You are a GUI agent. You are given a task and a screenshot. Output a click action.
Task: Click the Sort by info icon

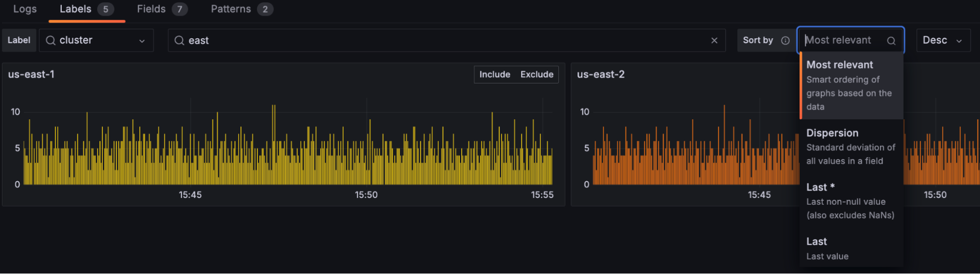pyautogui.click(x=785, y=40)
